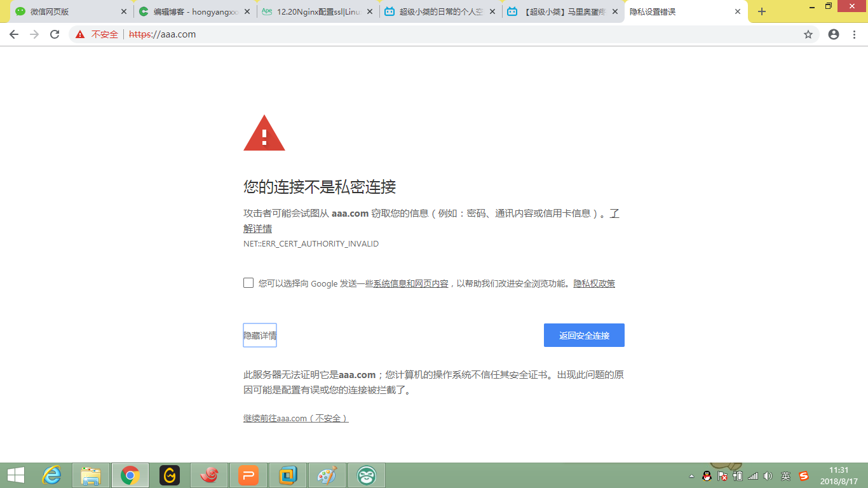Close the 隐私设置错误 tab
The height and width of the screenshot is (488, 868).
point(738,11)
